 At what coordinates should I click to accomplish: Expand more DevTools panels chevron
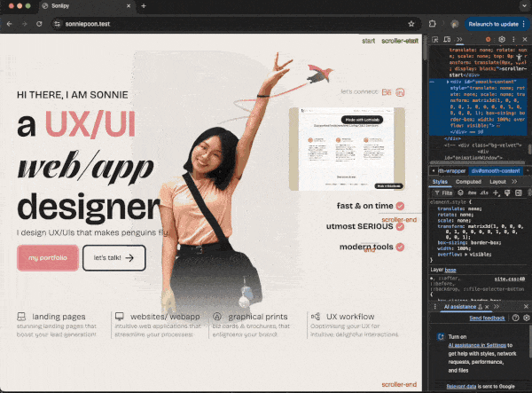(459, 40)
